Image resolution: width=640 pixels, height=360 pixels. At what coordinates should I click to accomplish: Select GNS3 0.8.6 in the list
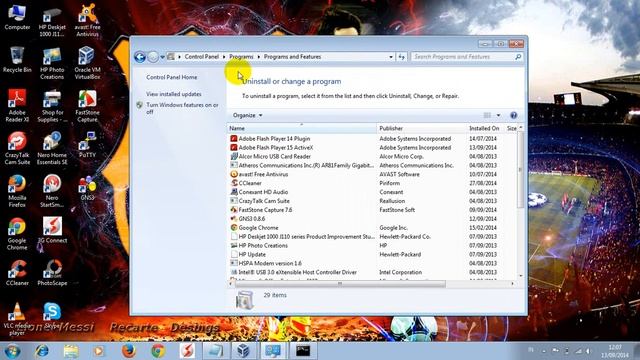371,219
